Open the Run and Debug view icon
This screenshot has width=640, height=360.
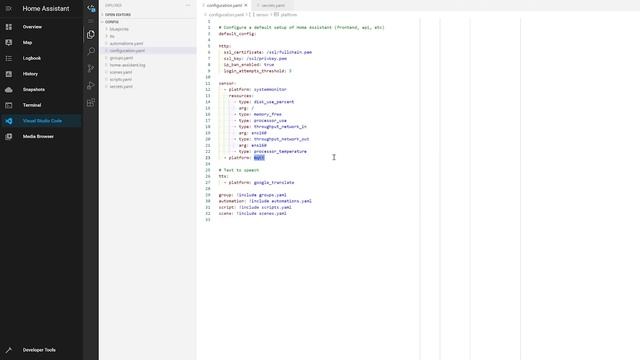click(91, 85)
